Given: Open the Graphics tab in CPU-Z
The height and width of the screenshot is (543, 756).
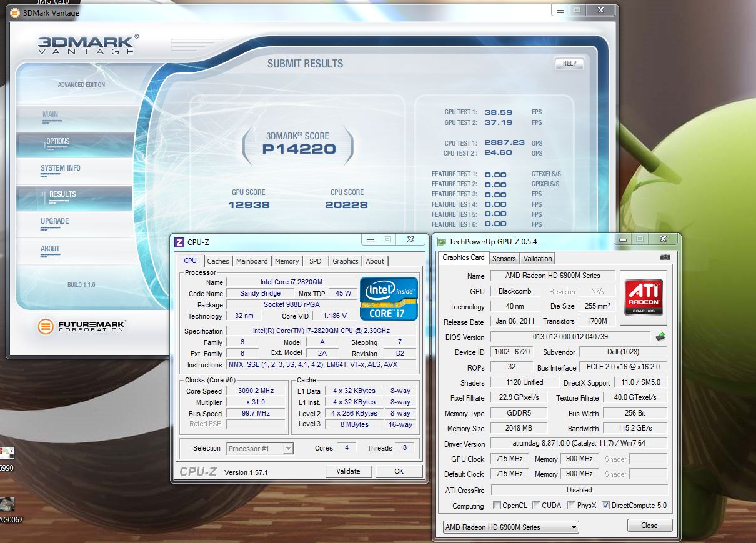Looking at the screenshot, I should click(x=346, y=261).
